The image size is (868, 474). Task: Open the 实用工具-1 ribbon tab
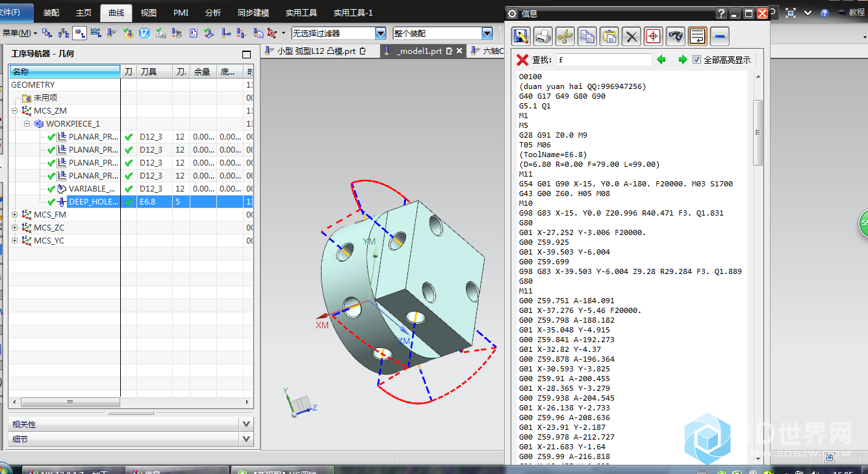(x=353, y=12)
